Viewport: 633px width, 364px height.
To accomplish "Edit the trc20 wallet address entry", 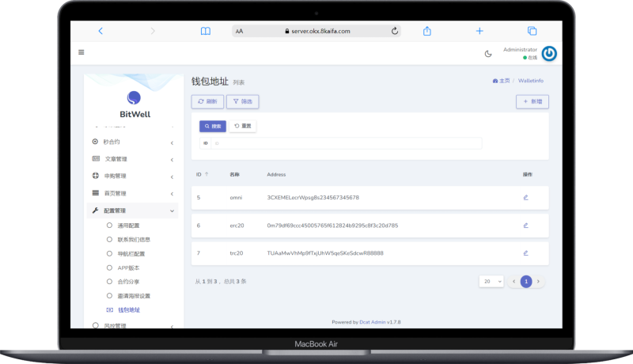I will [525, 253].
